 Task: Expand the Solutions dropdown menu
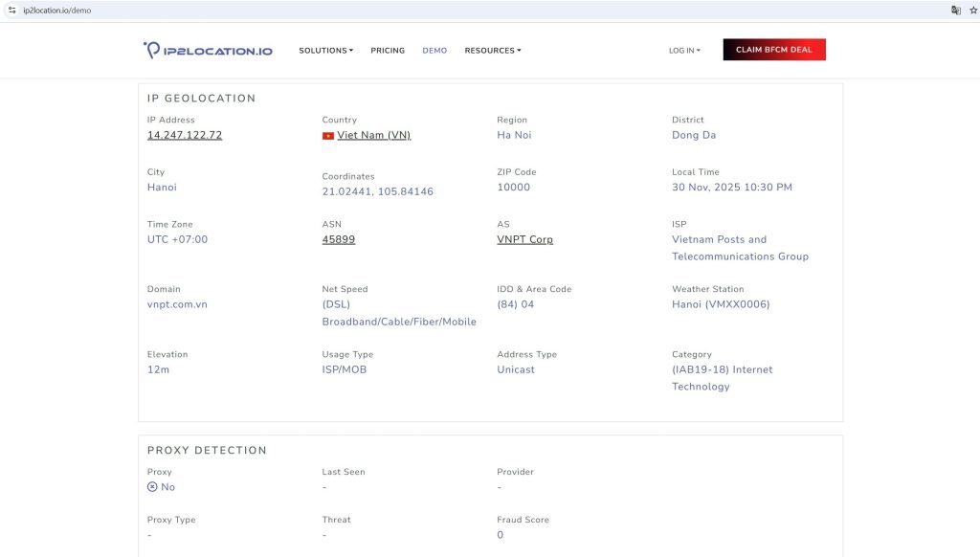(x=325, y=51)
